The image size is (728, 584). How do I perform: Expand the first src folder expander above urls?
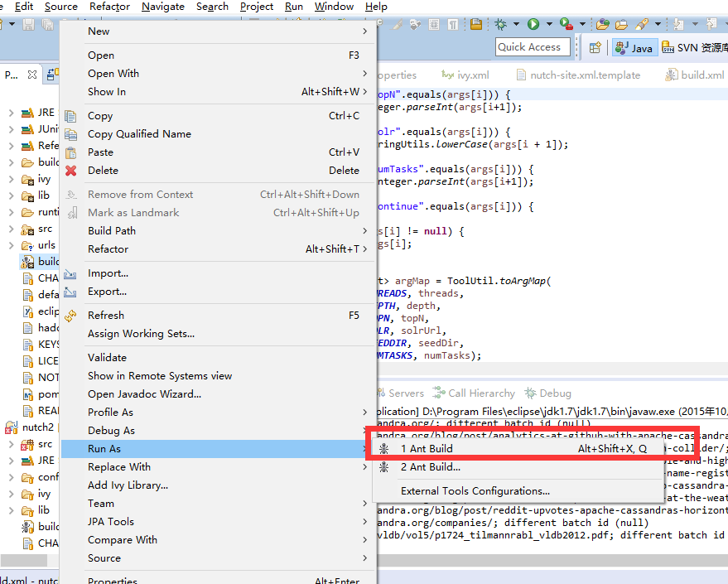tap(11, 229)
